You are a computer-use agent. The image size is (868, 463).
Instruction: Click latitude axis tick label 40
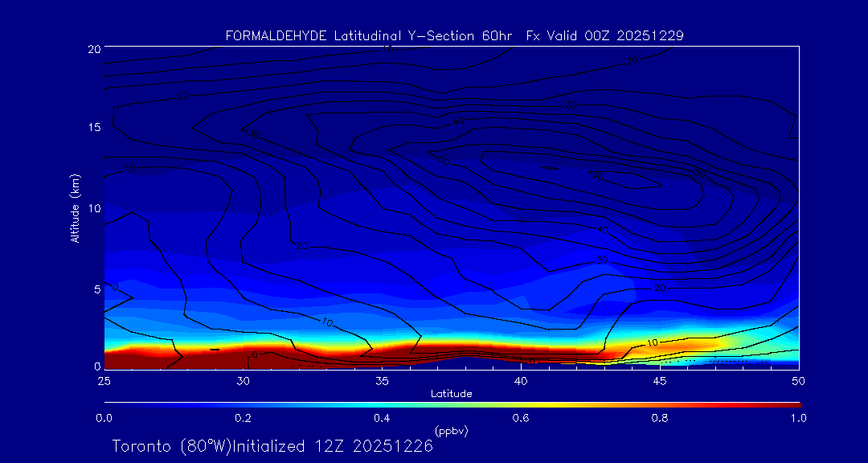521,379
